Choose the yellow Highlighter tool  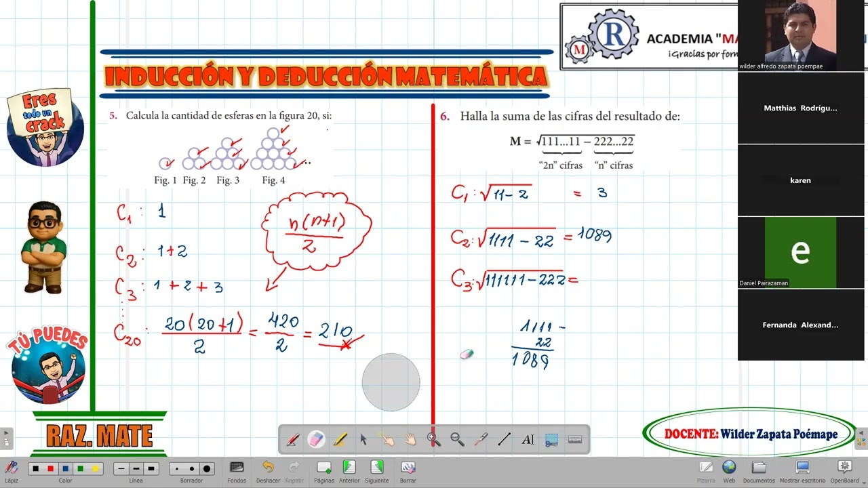(x=340, y=440)
